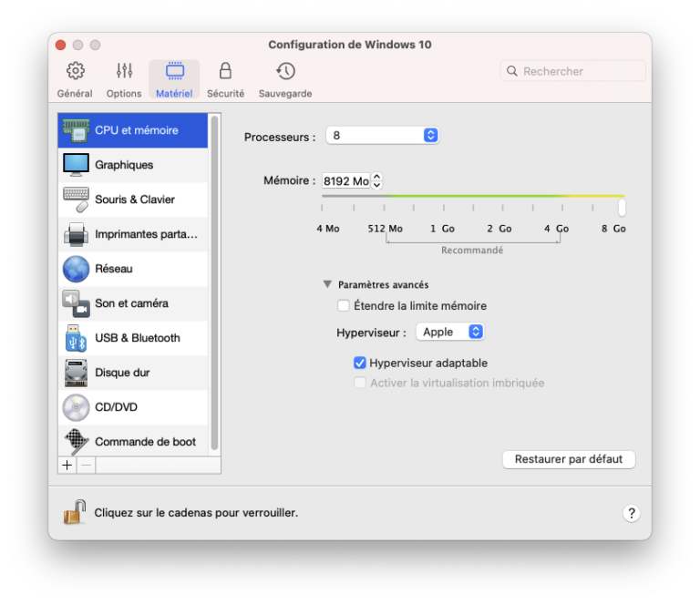This screenshot has height=604, width=700.
Task: Click the Souris & Clavier keyboard icon
Action: (x=76, y=200)
